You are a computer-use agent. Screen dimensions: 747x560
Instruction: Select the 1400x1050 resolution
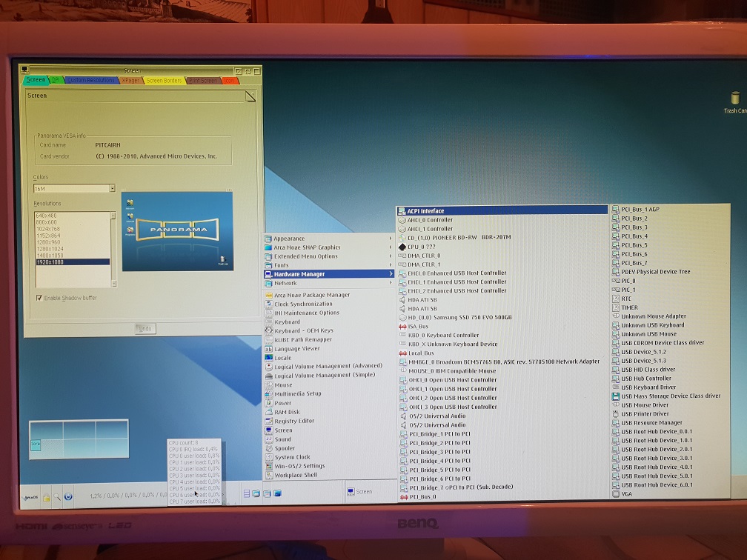click(x=73, y=256)
